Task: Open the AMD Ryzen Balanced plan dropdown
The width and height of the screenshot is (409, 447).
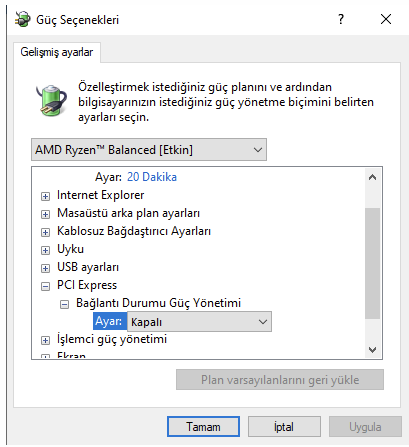Action: 149,150
